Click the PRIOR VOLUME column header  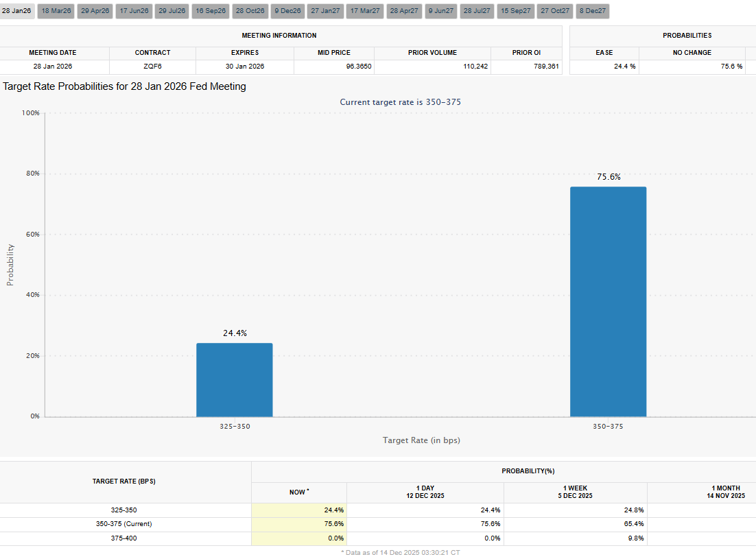point(432,53)
